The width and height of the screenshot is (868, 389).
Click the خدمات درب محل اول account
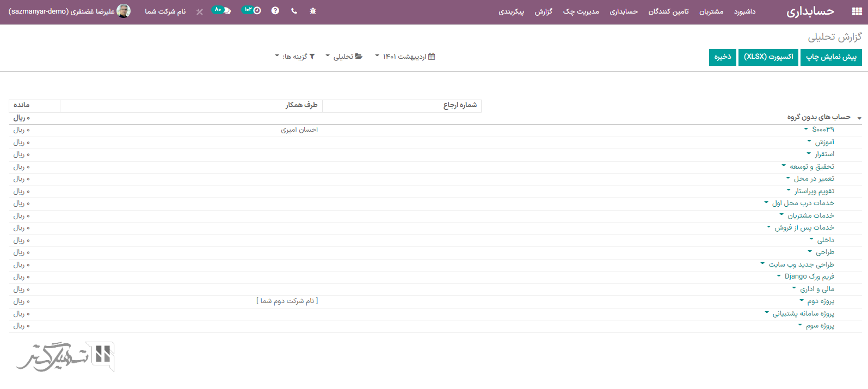(803, 203)
